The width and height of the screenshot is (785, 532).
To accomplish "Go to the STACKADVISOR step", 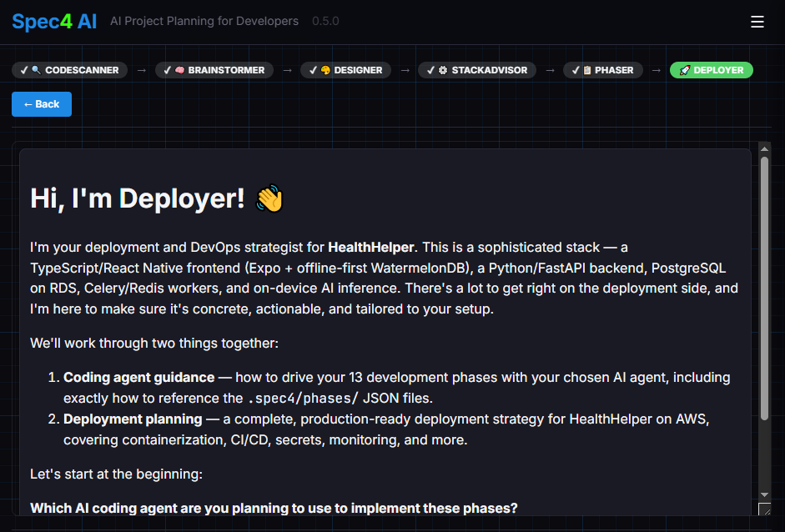I will tap(477, 70).
